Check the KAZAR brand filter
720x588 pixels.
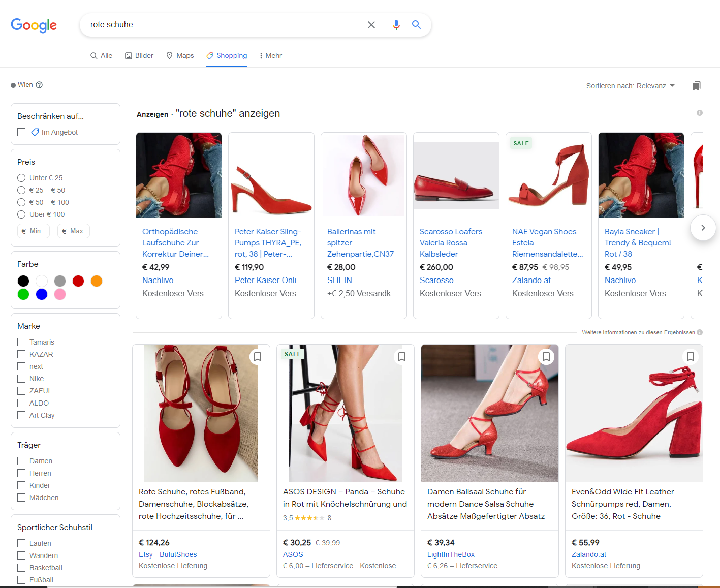click(21, 354)
